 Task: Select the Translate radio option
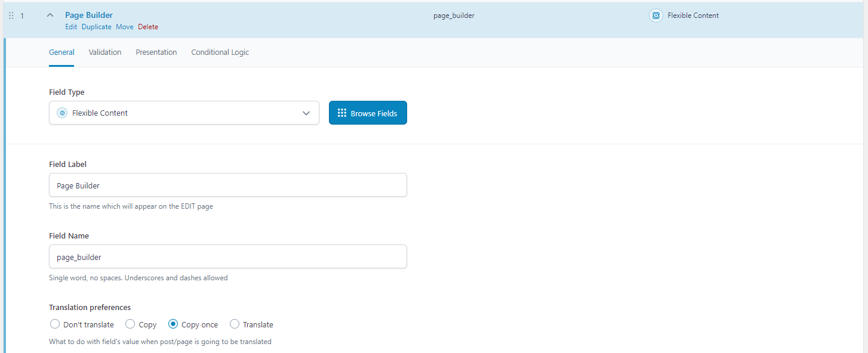click(x=235, y=324)
